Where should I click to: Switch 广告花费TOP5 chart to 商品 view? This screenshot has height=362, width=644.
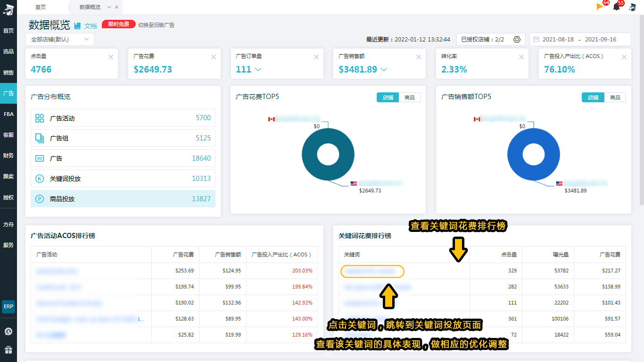(410, 97)
